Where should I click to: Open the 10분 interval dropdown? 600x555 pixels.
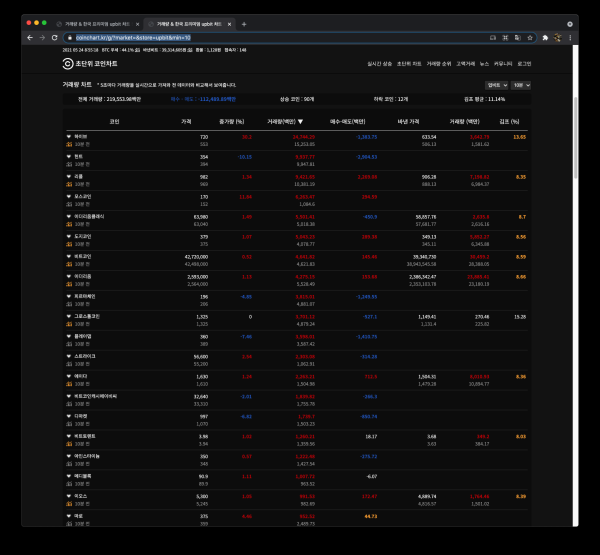(521, 85)
